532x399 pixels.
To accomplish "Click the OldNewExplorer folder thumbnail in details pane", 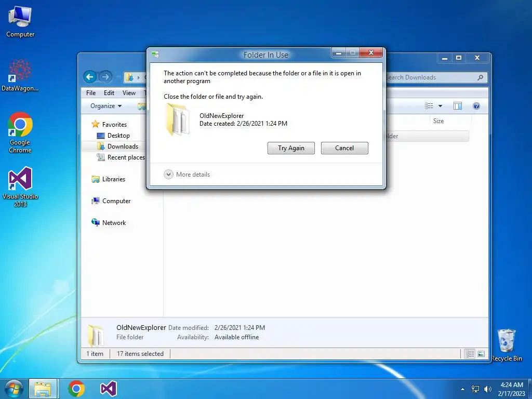I will pos(96,335).
